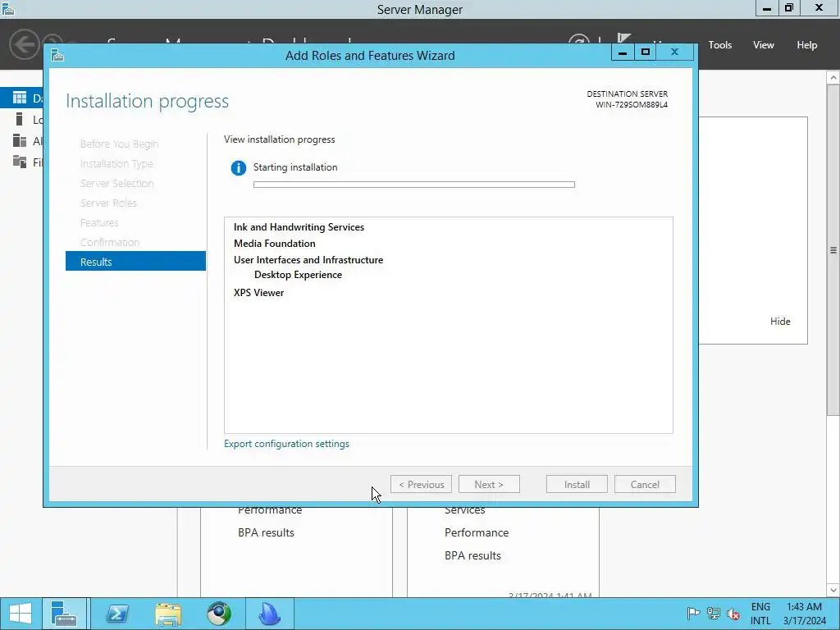This screenshot has width=840, height=630.
Task: Open File and Storage Services sidebar icon
Action: click(x=20, y=162)
